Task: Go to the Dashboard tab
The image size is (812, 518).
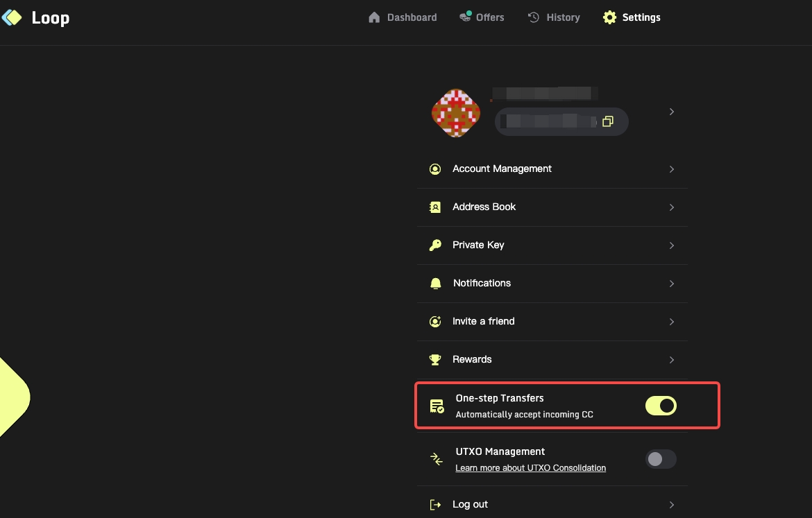Action: tap(403, 17)
